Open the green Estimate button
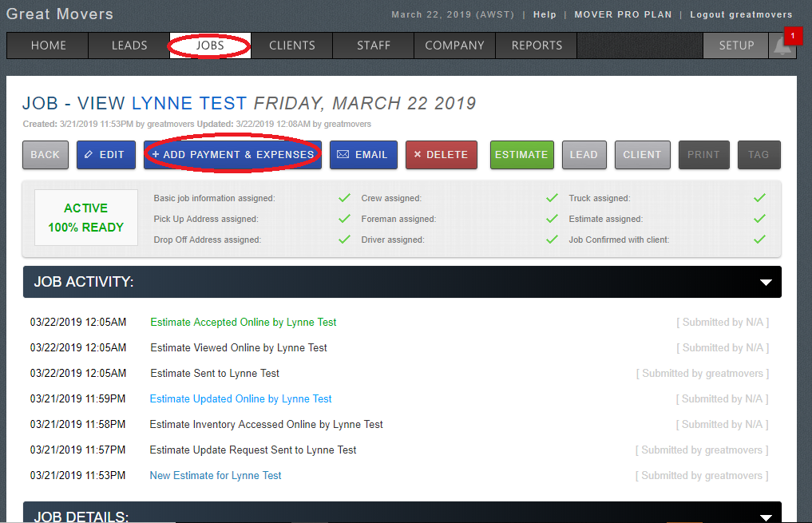The image size is (812, 523). [x=521, y=155]
